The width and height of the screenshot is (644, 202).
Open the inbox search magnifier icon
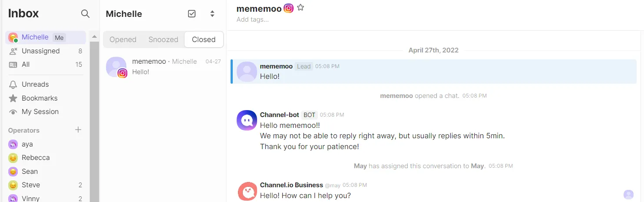click(x=86, y=14)
